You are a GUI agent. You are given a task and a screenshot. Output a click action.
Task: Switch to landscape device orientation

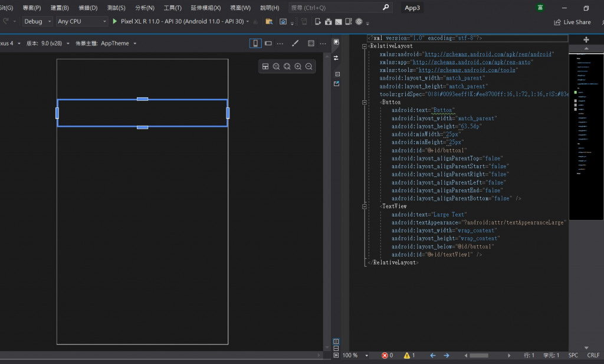tap(268, 43)
